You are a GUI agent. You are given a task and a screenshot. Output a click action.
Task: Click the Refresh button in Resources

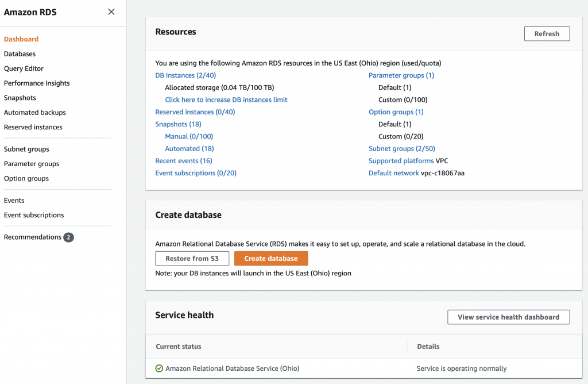tap(547, 34)
